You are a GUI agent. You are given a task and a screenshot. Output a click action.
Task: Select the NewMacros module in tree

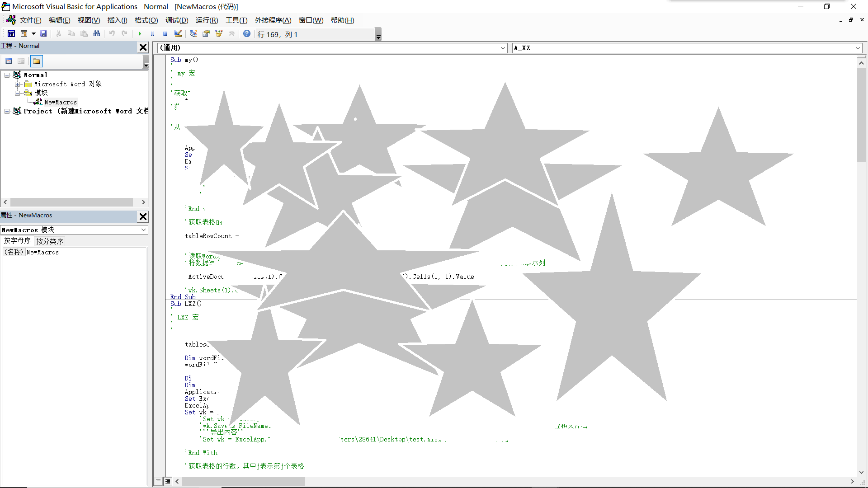click(60, 102)
